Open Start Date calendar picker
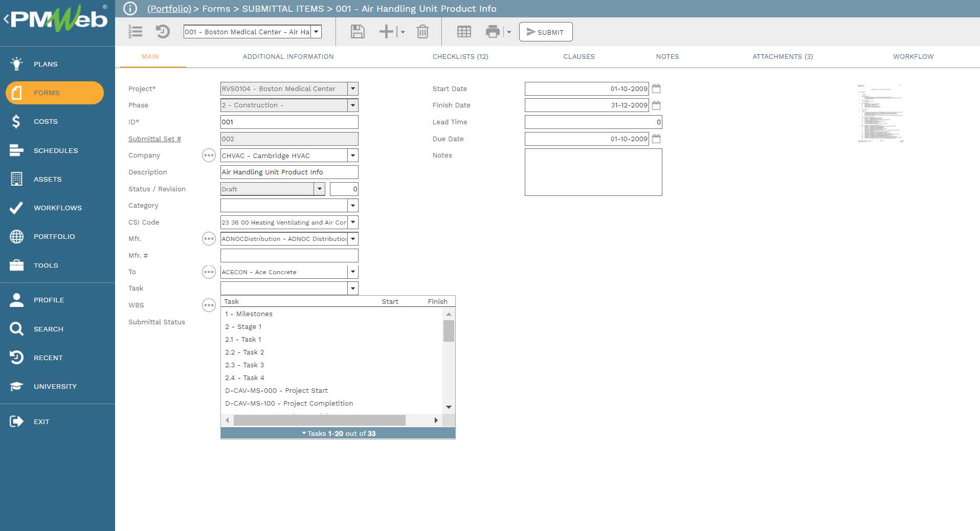Image resolution: width=980 pixels, height=531 pixels. click(x=657, y=88)
